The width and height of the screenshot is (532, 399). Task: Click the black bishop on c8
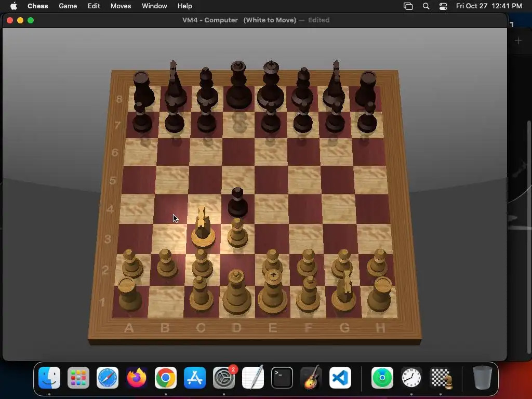(207, 87)
